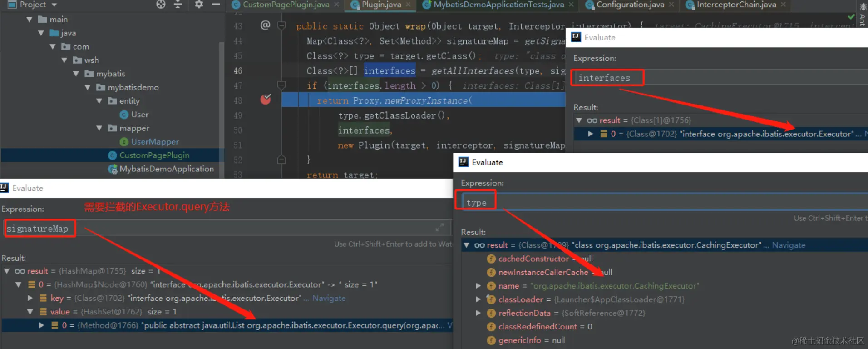The height and width of the screenshot is (349, 868).
Task: Click the highlighted "interfaces" variable on line 46
Action: coord(390,71)
